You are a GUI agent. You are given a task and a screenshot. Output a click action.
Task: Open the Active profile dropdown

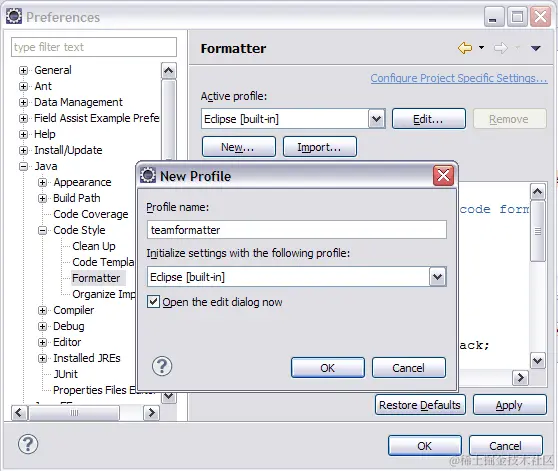point(377,119)
